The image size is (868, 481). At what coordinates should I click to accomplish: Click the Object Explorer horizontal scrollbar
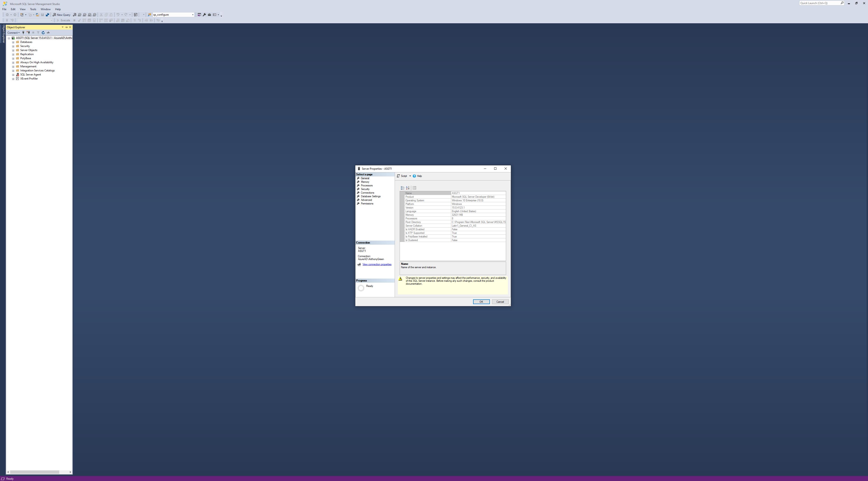pyautogui.click(x=34, y=472)
